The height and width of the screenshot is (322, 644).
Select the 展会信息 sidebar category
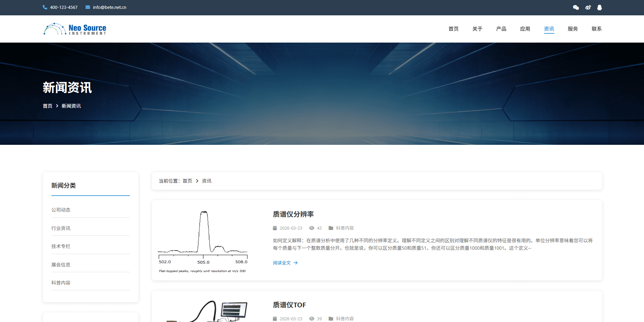(61, 265)
